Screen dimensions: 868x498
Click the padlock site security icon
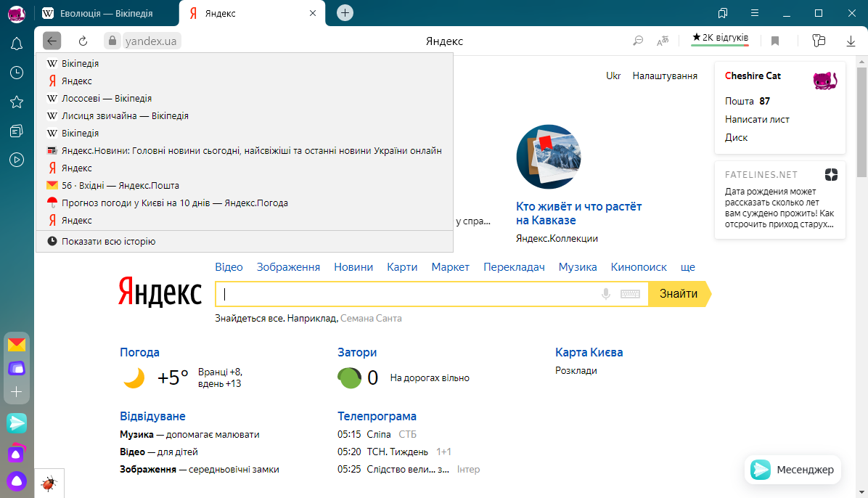(112, 41)
